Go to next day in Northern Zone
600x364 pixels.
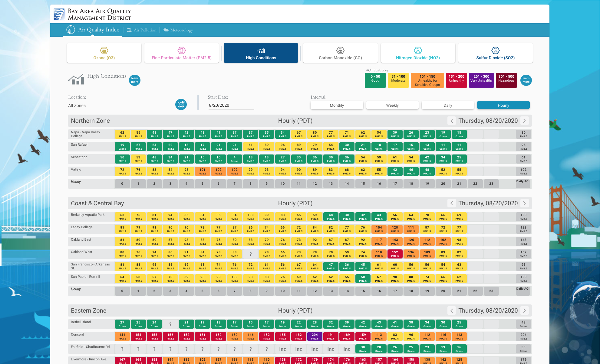tap(525, 121)
